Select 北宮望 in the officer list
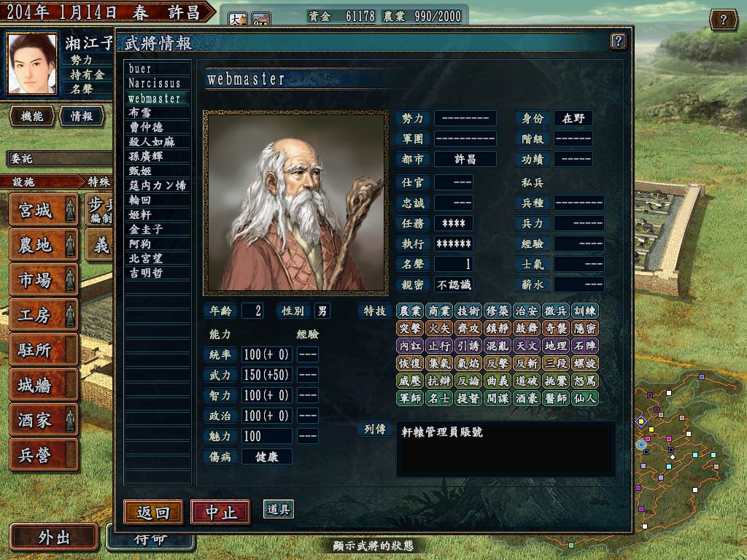The height and width of the screenshot is (560, 747). tap(158, 259)
